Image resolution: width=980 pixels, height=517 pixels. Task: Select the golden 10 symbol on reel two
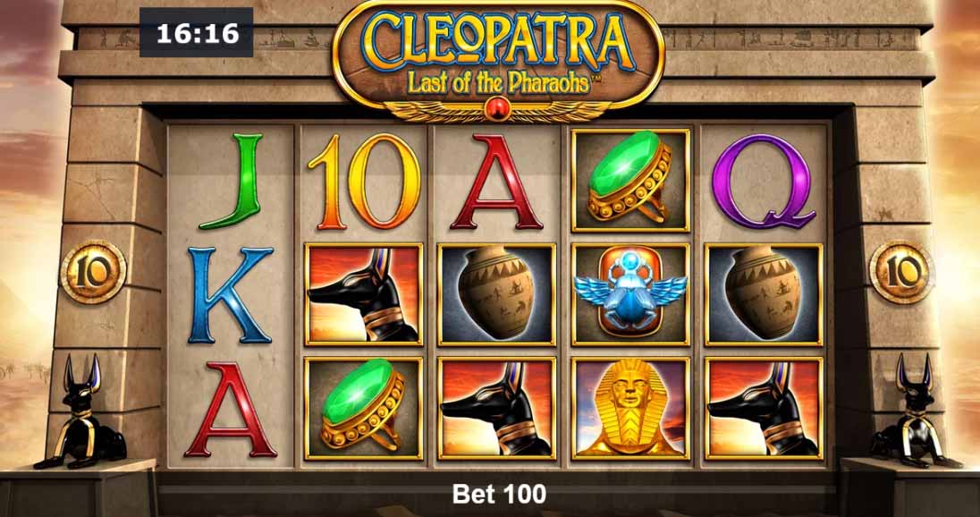(364, 182)
